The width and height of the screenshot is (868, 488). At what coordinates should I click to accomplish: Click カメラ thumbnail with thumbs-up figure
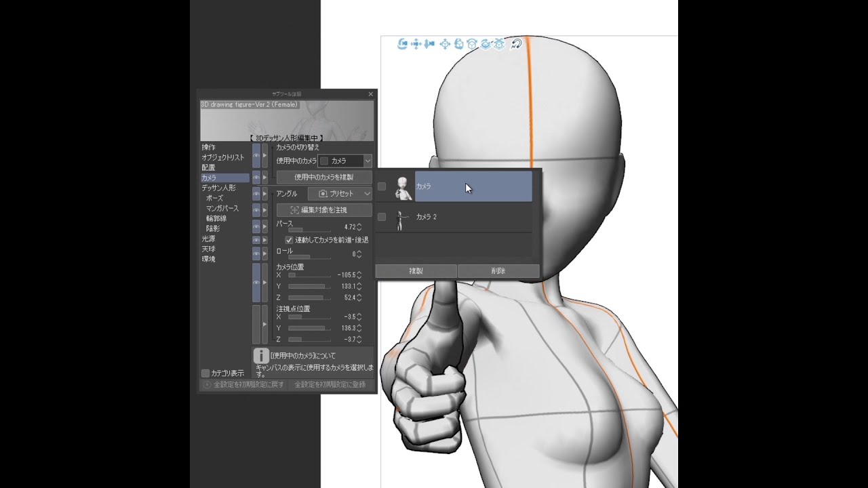pos(403,187)
